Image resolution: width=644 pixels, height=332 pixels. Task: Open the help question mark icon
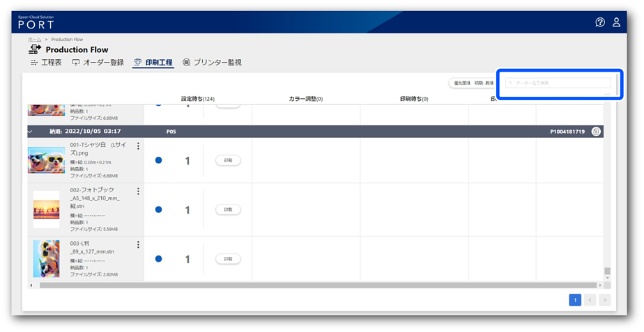(600, 22)
